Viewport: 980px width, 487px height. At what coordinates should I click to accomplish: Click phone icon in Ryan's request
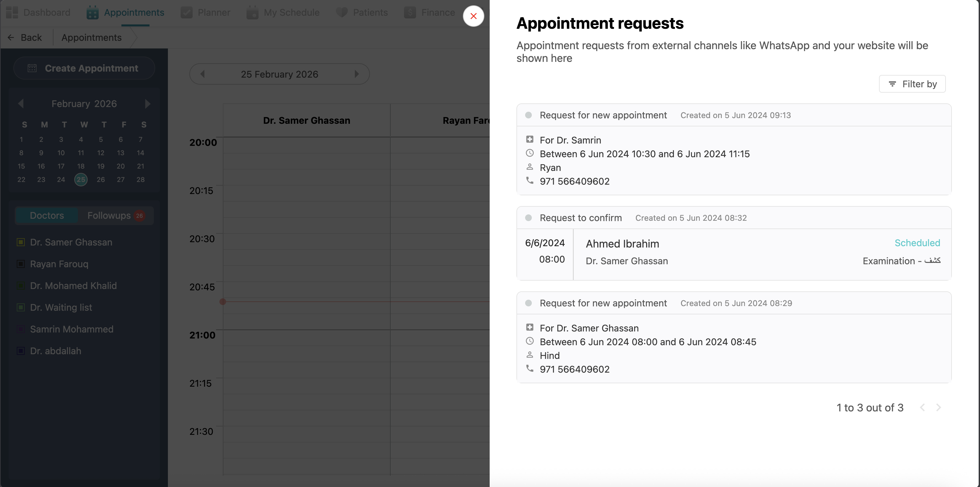tap(529, 180)
